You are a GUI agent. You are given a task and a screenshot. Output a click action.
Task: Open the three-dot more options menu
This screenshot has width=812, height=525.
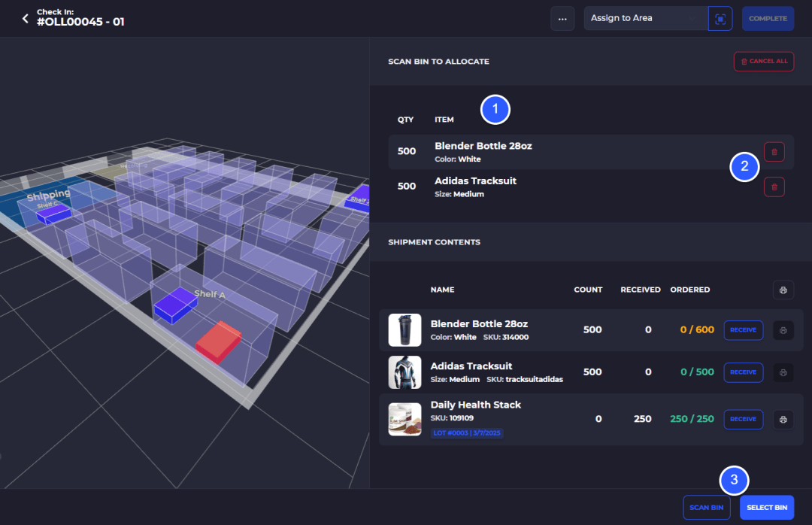point(562,19)
